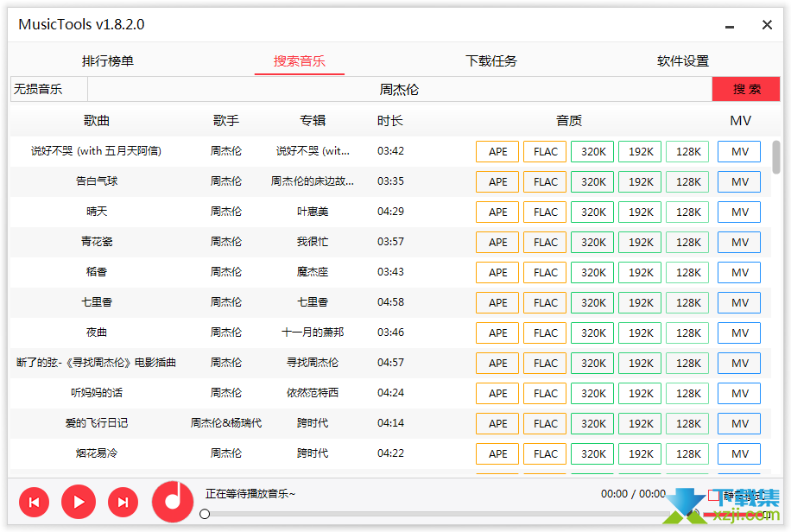Click the album name 十一月的萧邦
Viewport: 791px width, 532px height.
[313, 332]
